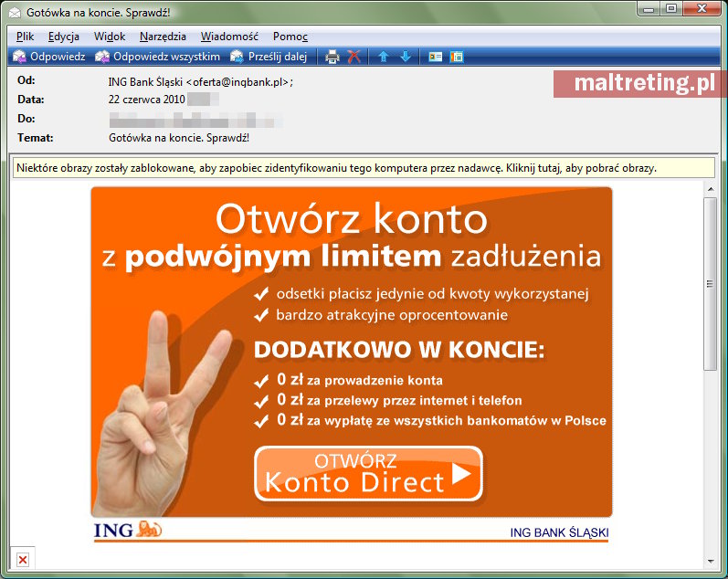Click the calendar grid toolbar icon
This screenshot has height=579, width=728.
pyautogui.click(x=457, y=57)
